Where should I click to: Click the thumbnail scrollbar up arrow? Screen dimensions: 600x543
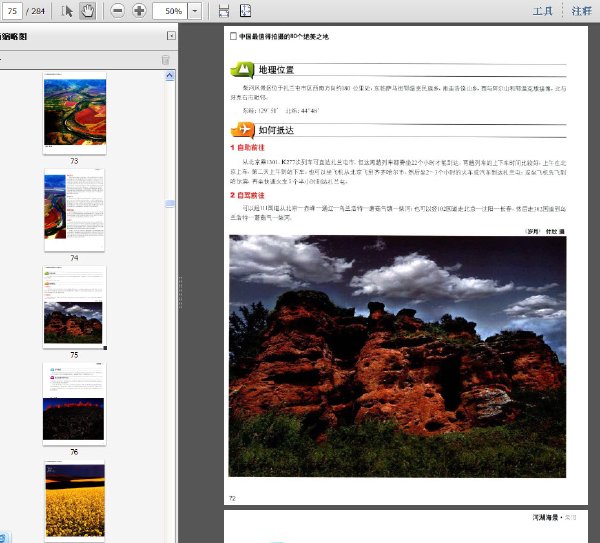170,76
